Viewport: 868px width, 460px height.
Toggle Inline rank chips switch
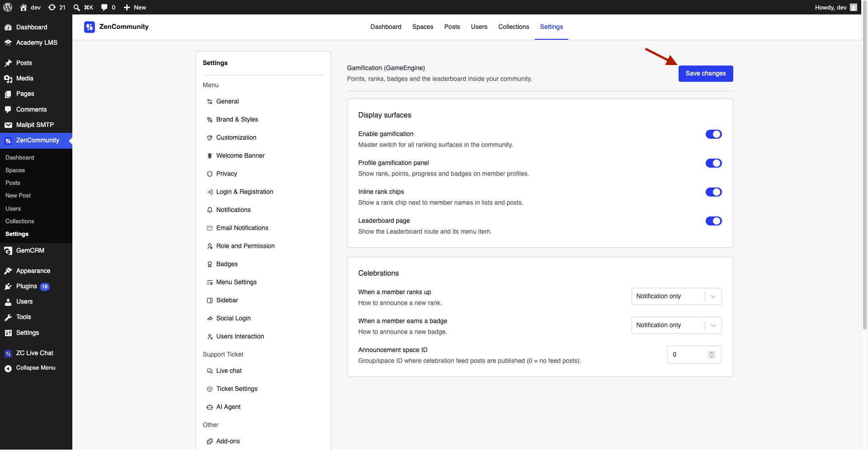(x=713, y=192)
